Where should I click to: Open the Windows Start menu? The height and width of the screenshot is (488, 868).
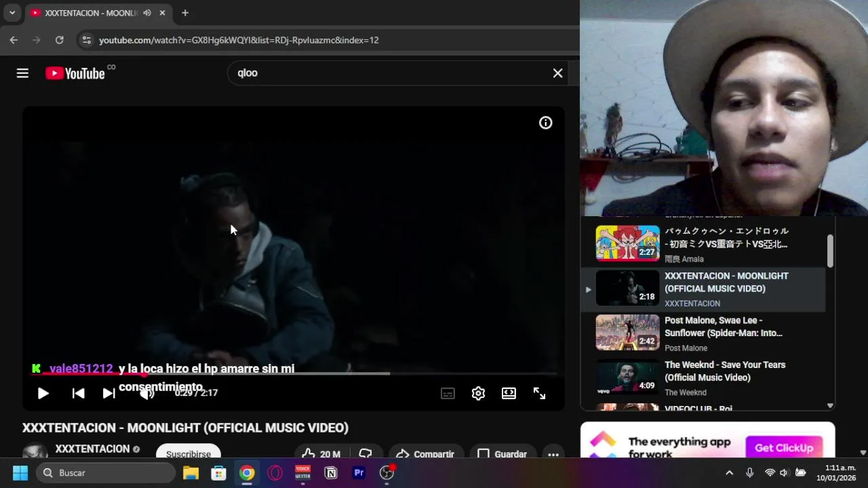pos(20,473)
